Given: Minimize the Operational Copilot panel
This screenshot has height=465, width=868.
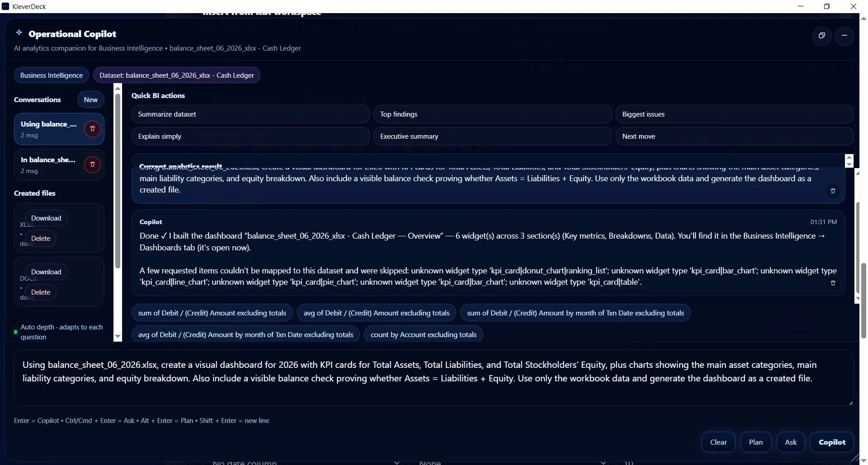Looking at the screenshot, I should tap(844, 36).
